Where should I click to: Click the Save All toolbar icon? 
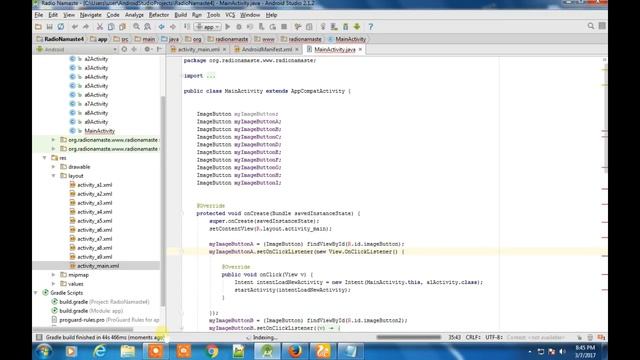point(49,27)
